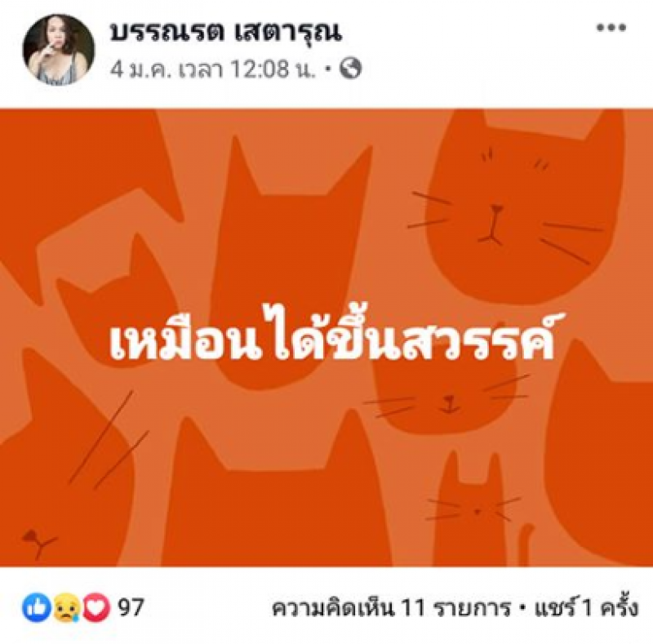Click the cat face with heart-shaped nose below text

(x=446, y=396)
